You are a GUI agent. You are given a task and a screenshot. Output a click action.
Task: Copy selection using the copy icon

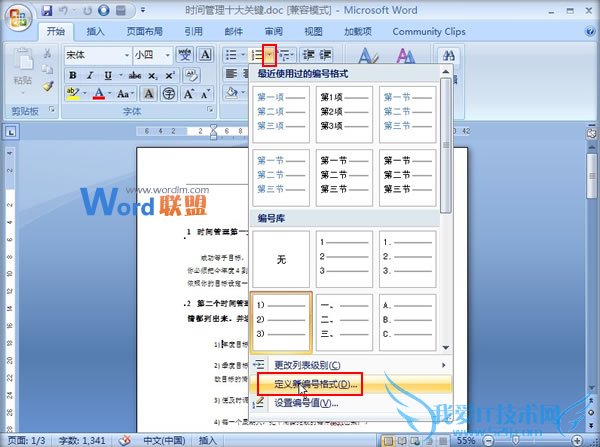click(x=47, y=69)
